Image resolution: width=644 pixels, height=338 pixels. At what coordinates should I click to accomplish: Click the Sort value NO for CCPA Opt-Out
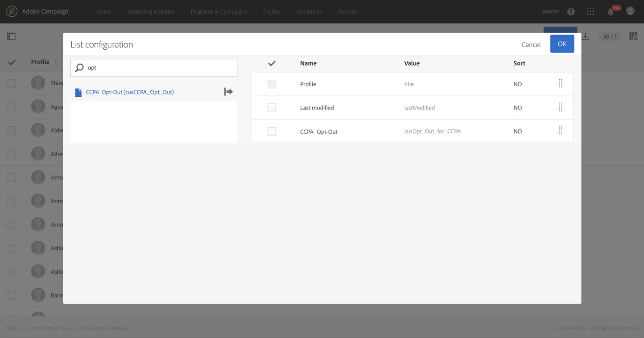(517, 131)
